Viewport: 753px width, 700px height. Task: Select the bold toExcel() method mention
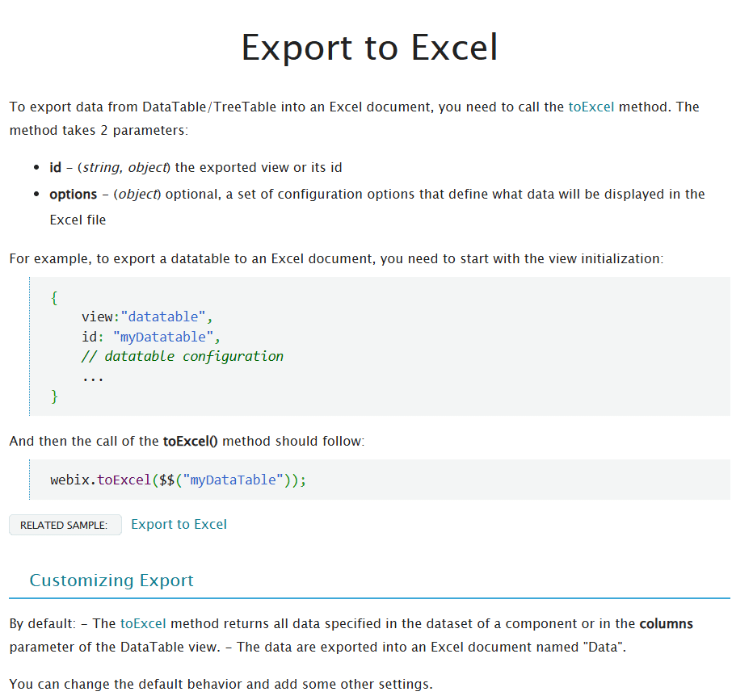189,441
